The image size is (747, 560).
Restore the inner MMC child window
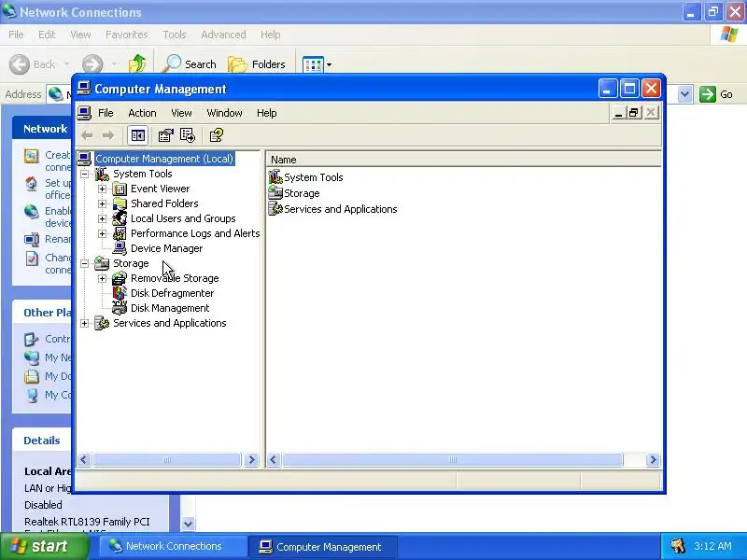point(634,113)
